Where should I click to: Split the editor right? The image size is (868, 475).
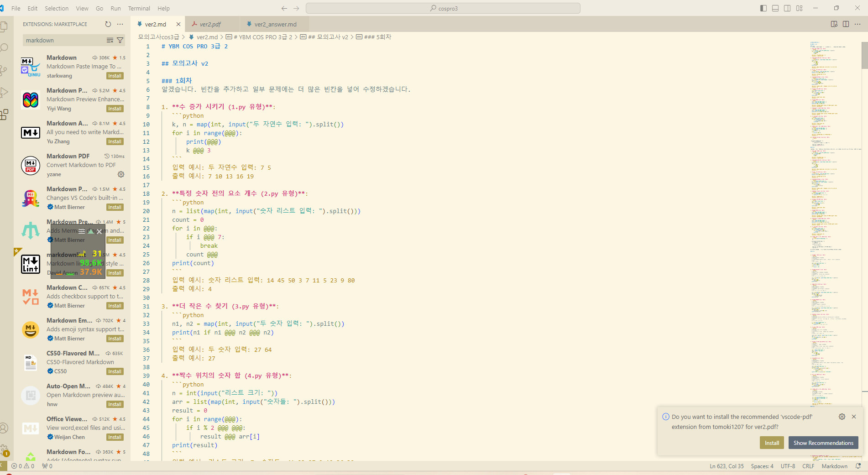(846, 24)
